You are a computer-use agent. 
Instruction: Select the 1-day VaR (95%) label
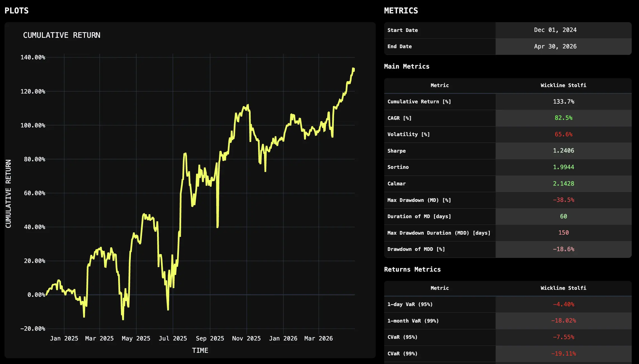pos(410,304)
